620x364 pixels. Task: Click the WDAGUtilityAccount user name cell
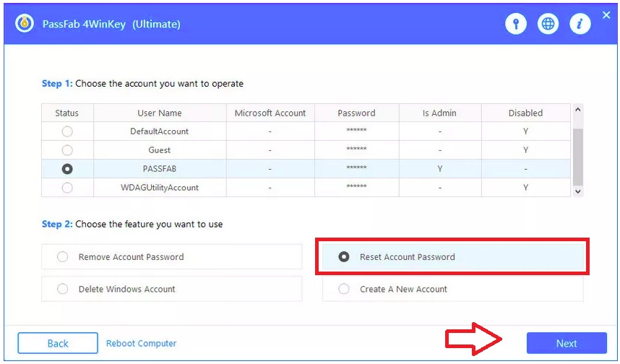pos(160,187)
